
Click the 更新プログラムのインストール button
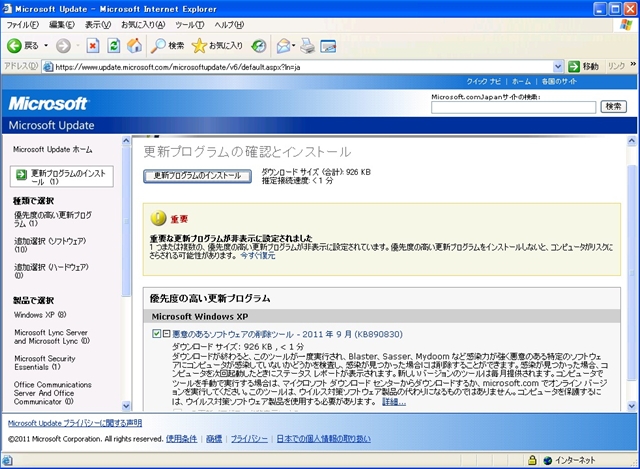197,176
